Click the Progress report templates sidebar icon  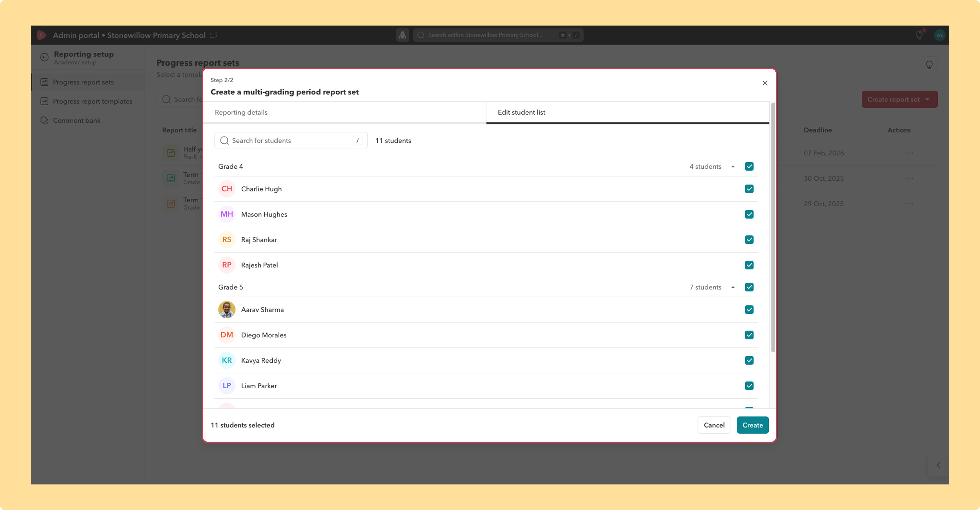45,101
